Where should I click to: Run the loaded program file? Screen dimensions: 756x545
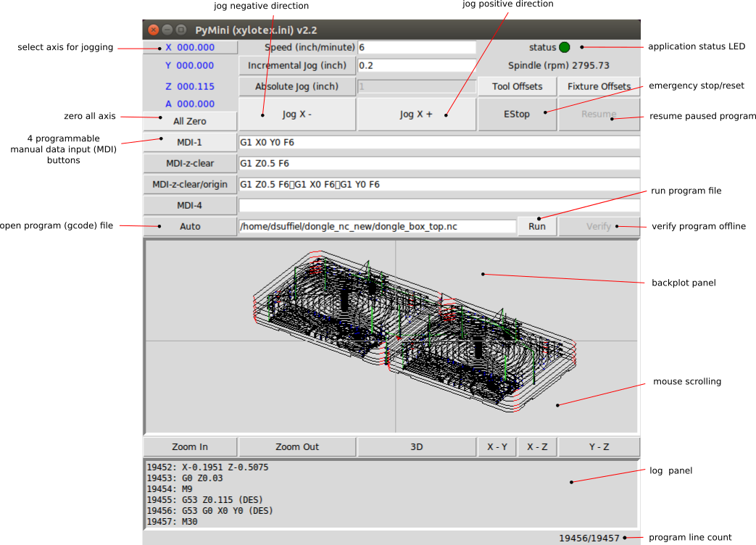[x=536, y=227]
